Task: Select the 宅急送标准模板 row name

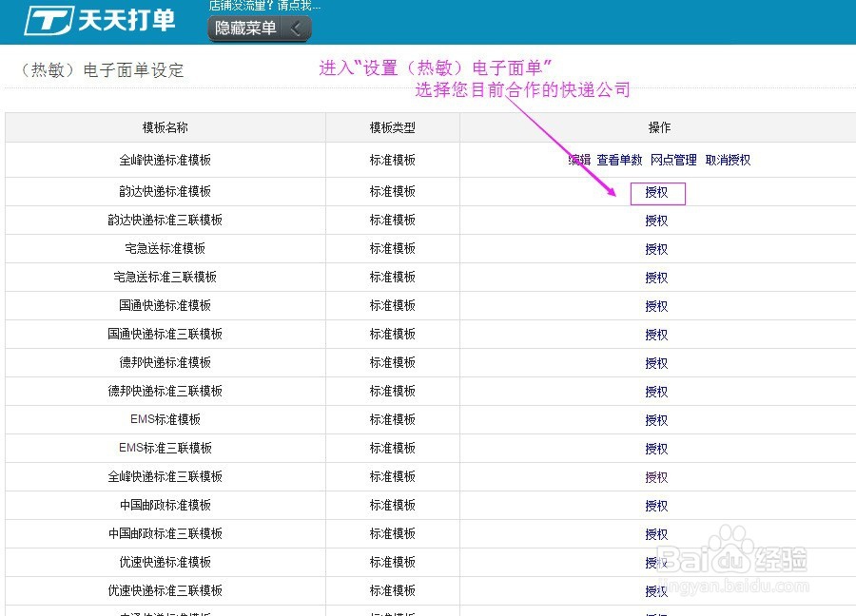Action: click(x=165, y=248)
